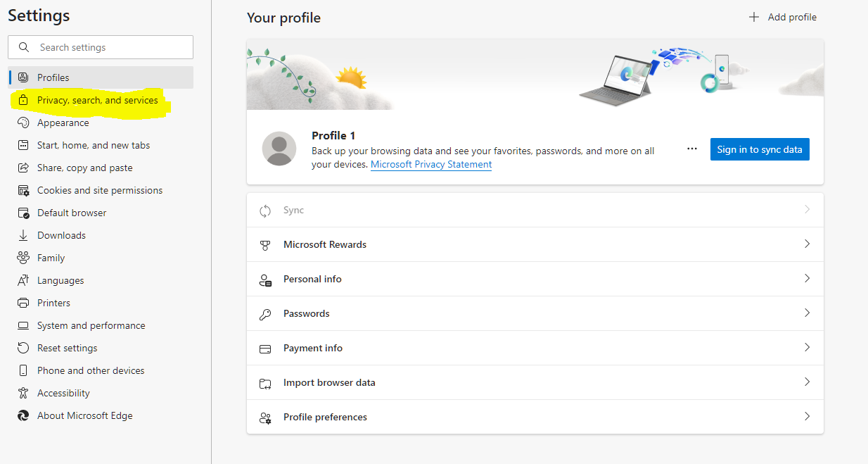Click the Appearance palette icon
Screen dimensions: 868x464
(23, 123)
